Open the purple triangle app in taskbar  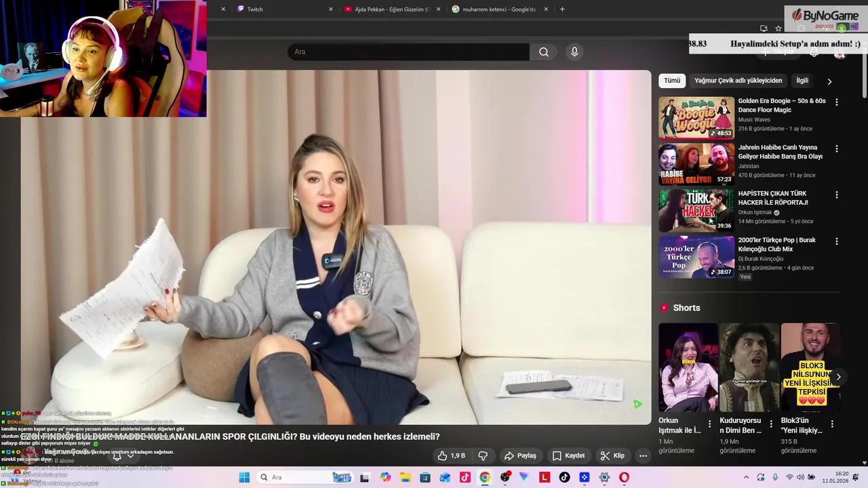pyautogui.click(x=524, y=478)
